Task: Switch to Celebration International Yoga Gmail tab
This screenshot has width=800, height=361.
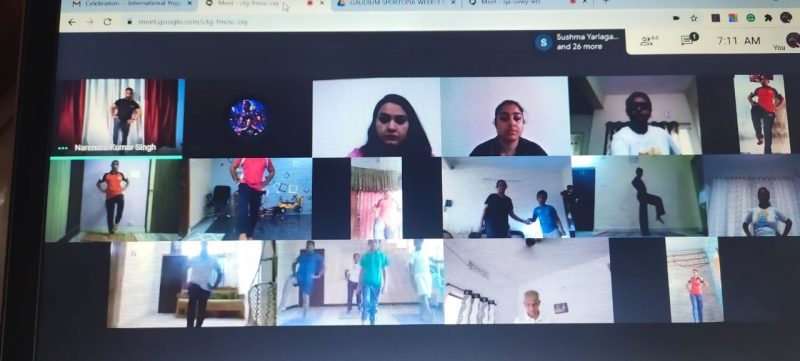Action: pyautogui.click(x=128, y=4)
